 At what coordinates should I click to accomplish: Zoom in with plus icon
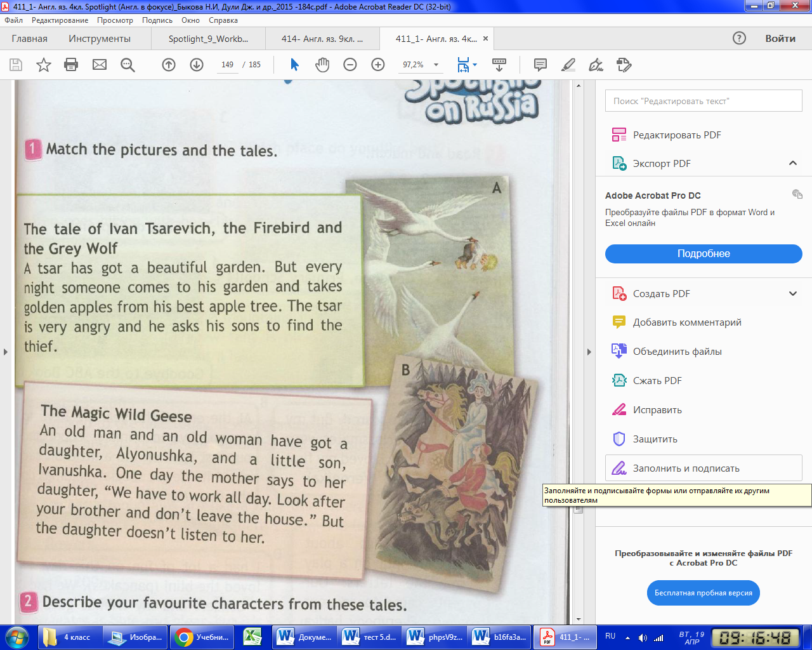378,65
